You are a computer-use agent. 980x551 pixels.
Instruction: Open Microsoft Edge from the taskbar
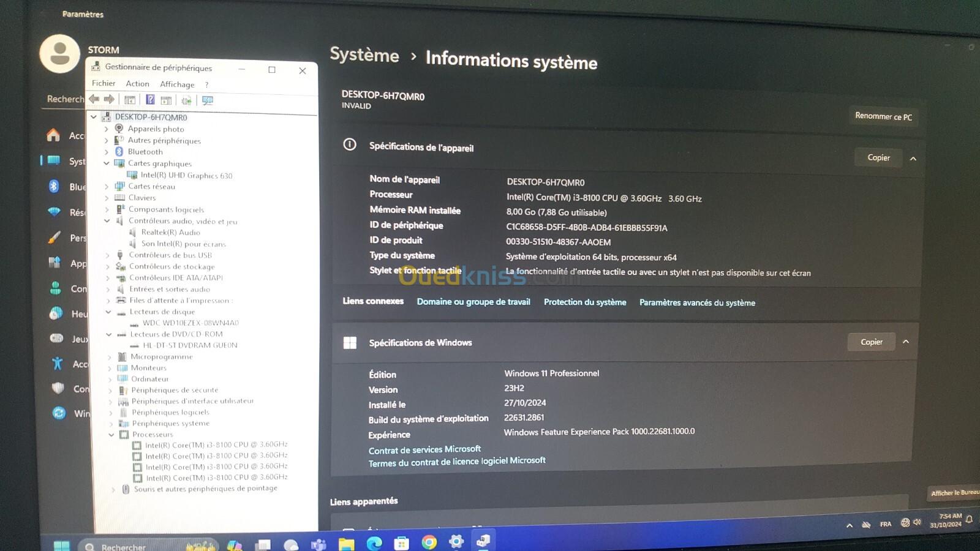pos(374,543)
